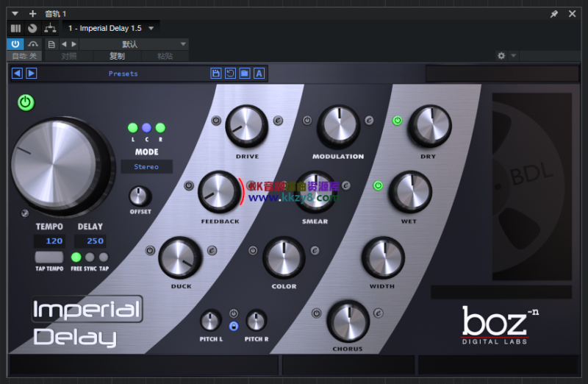
Task: Expand the top-left window menu triangle
Action: (15, 14)
